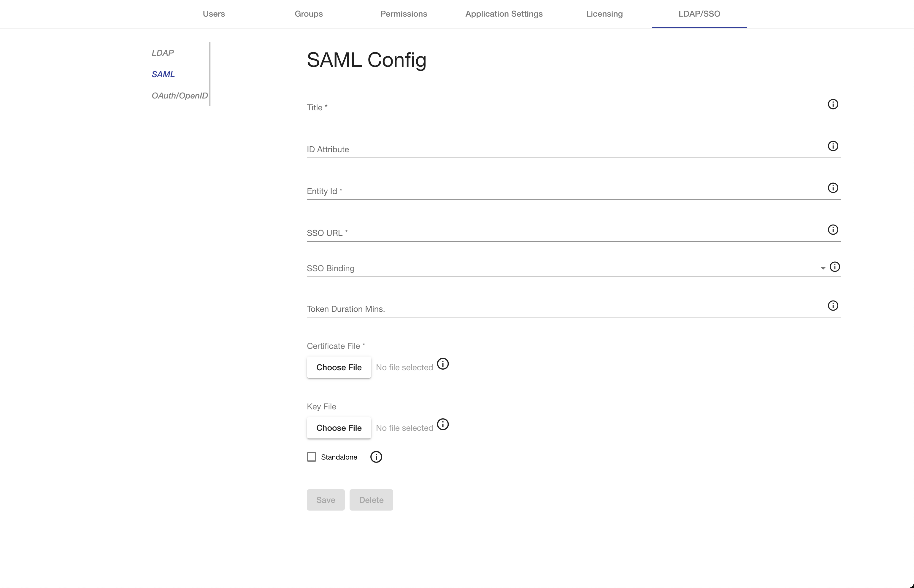
Task: Show info for the ID Attribute field
Action: tap(833, 146)
